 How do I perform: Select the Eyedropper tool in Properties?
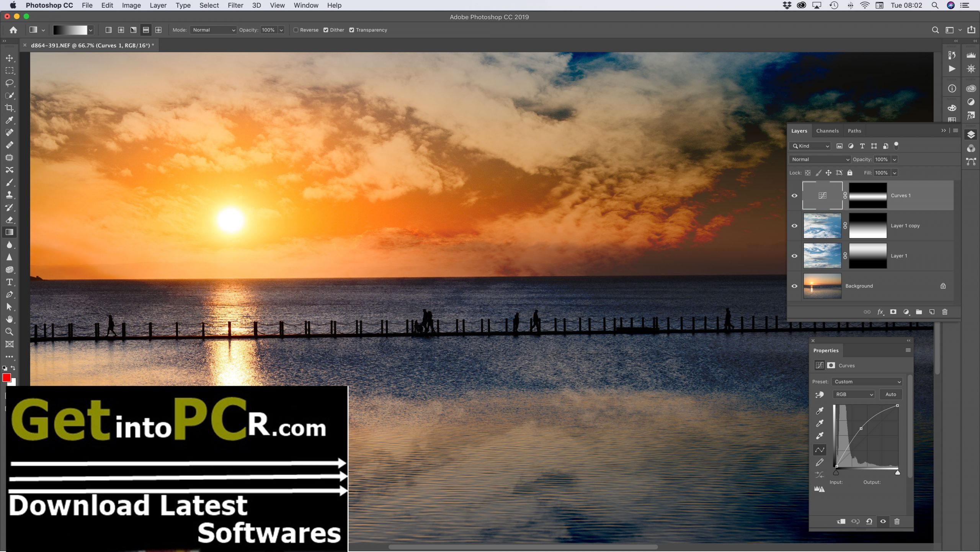[x=820, y=409]
